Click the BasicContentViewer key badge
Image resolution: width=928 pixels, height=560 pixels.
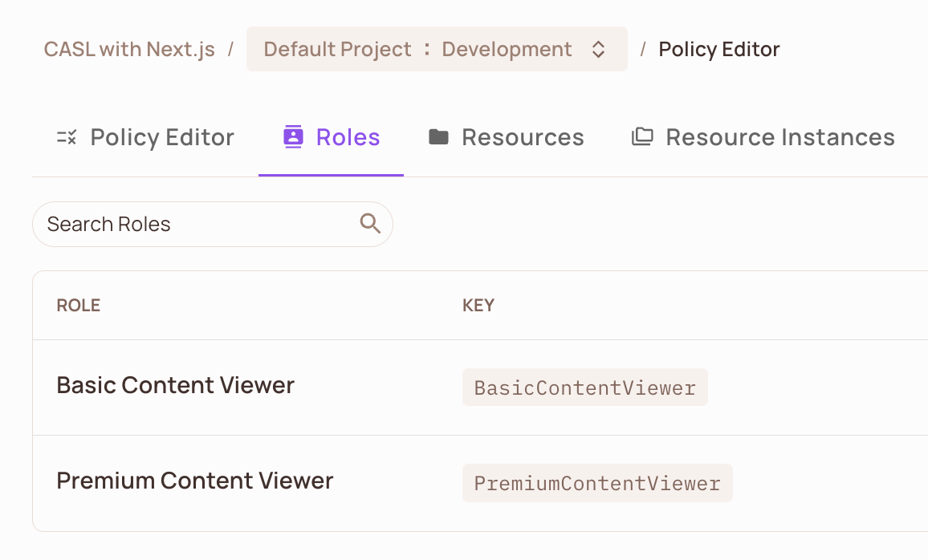tap(584, 388)
